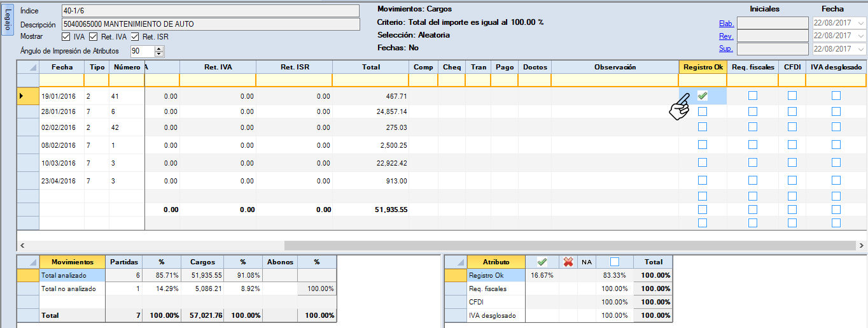Open the Sup. date dropdown
The height and width of the screenshot is (328, 868).
pos(861,49)
